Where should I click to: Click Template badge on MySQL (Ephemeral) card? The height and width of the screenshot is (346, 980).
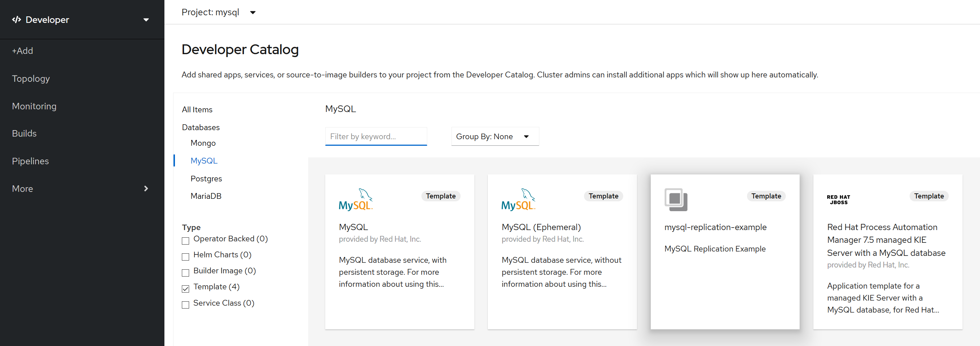[x=604, y=196]
